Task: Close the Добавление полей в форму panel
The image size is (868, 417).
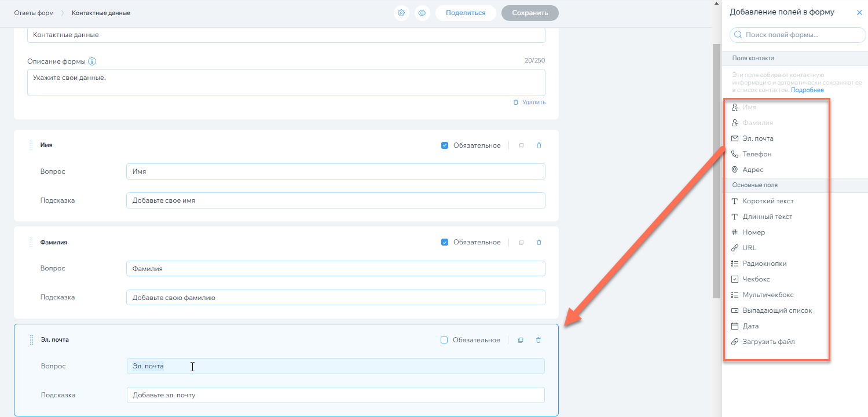Action: tap(859, 12)
